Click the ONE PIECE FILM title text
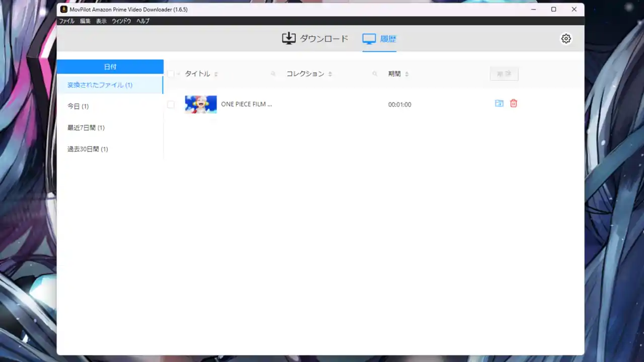Image resolution: width=644 pixels, height=362 pixels. click(247, 105)
